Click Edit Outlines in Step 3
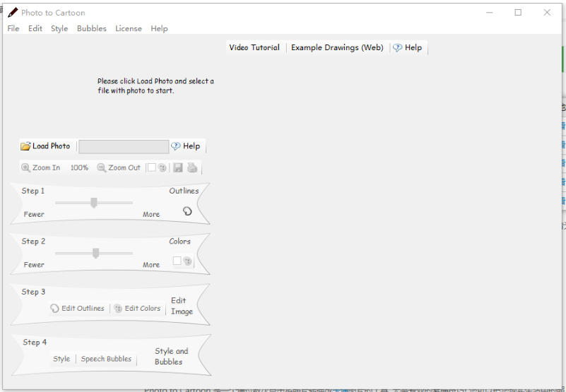Image resolution: width=566 pixels, height=392 pixels. pos(77,309)
